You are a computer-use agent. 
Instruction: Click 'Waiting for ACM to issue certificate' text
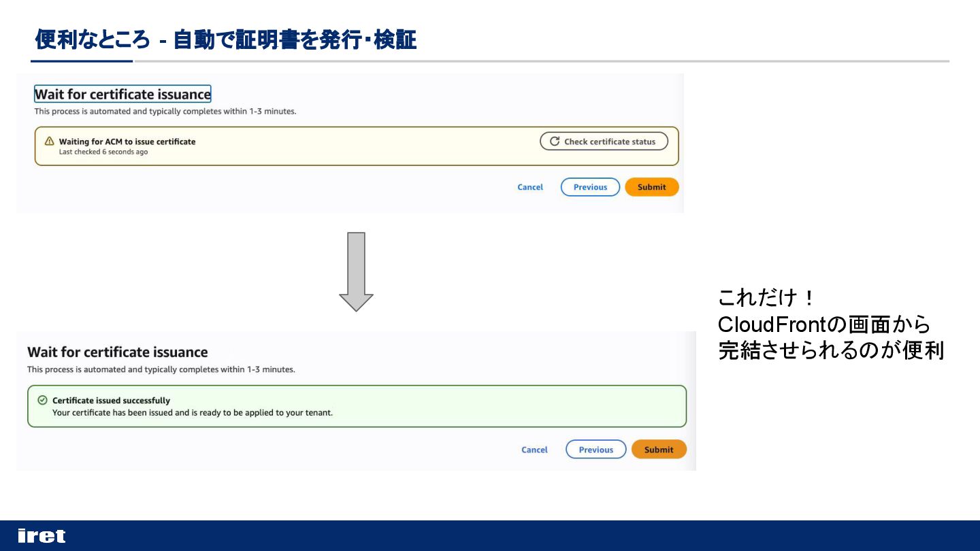(x=127, y=141)
